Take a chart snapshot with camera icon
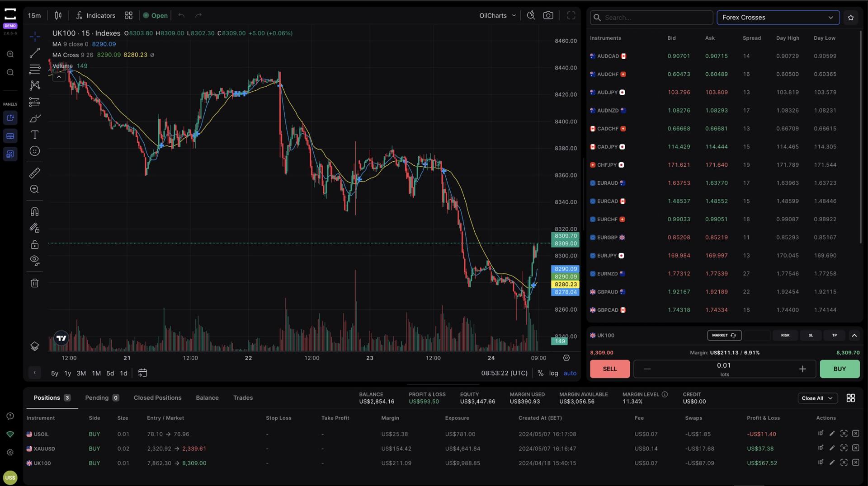This screenshot has width=868, height=486. [548, 15]
